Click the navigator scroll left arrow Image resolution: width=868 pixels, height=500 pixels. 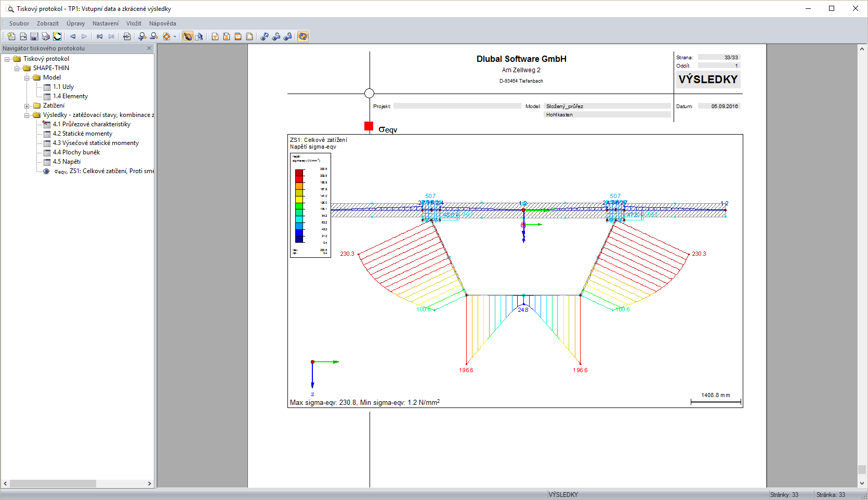(5, 483)
